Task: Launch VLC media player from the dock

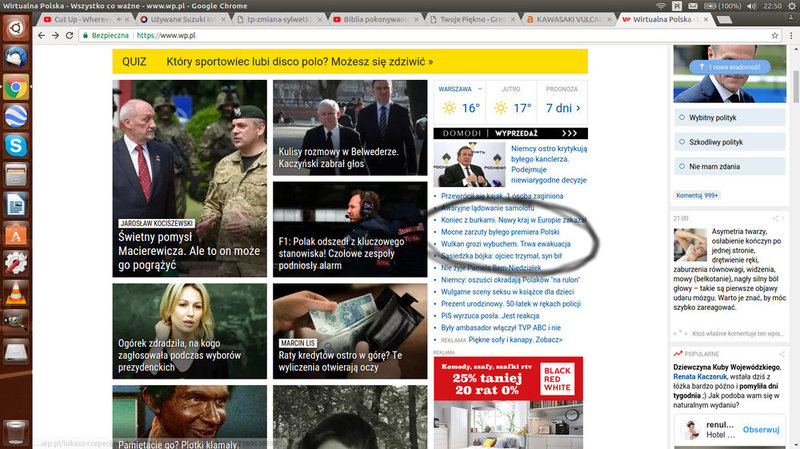Action: (15, 293)
